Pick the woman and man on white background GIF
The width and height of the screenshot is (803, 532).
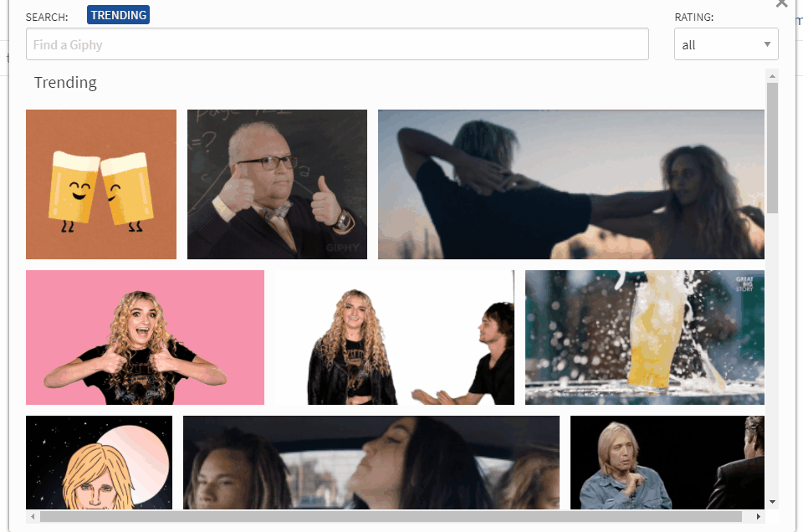coord(395,337)
